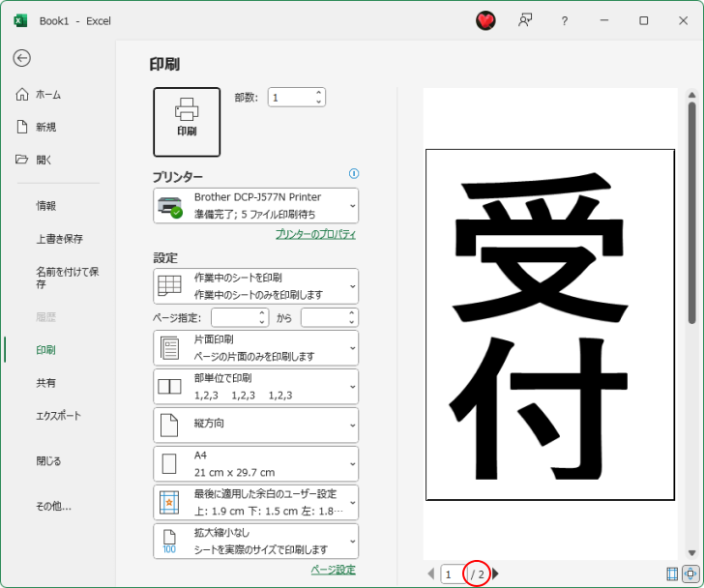The height and width of the screenshot is (588, 704).
Task: Go to next preview page arrow
Action: point(496,574)
